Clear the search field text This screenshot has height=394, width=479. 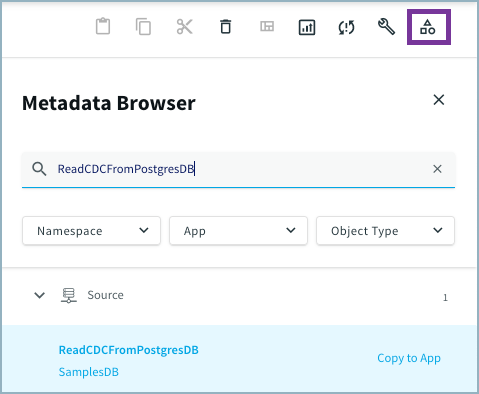coord(437,169)
